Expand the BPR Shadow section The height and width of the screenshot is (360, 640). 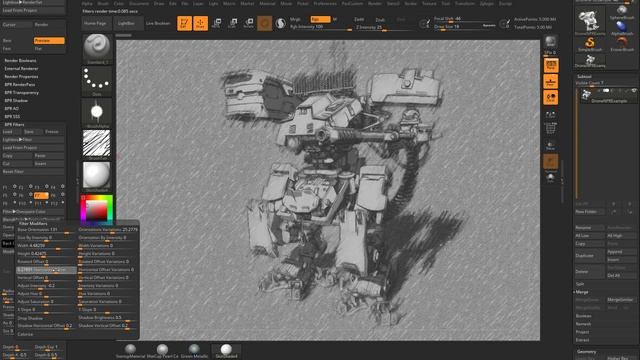click(16, 100)
